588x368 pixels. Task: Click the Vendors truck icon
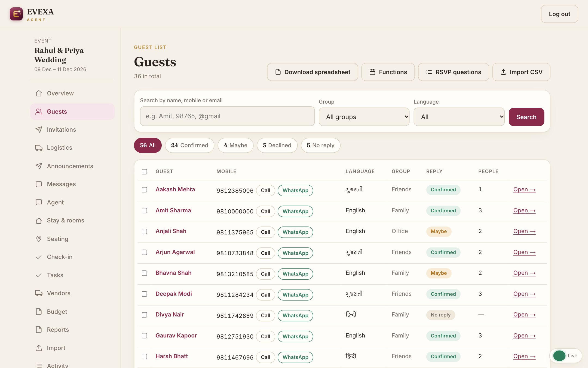pyautogui.click(x=39, y=293)
